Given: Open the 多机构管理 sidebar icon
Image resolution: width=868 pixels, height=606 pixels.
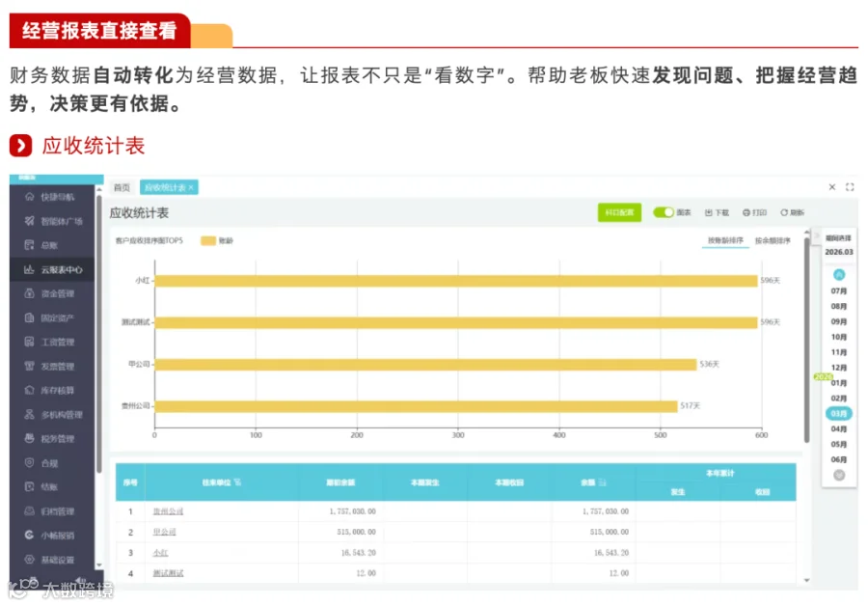Looking at the screenshot, I should click(29, 414).
